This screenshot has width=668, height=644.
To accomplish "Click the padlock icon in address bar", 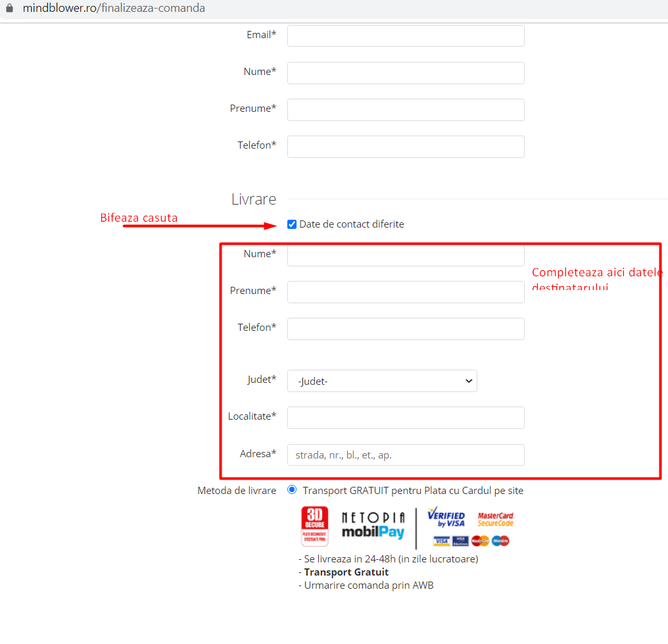I will pyautogui.click(x=9, y=9).
